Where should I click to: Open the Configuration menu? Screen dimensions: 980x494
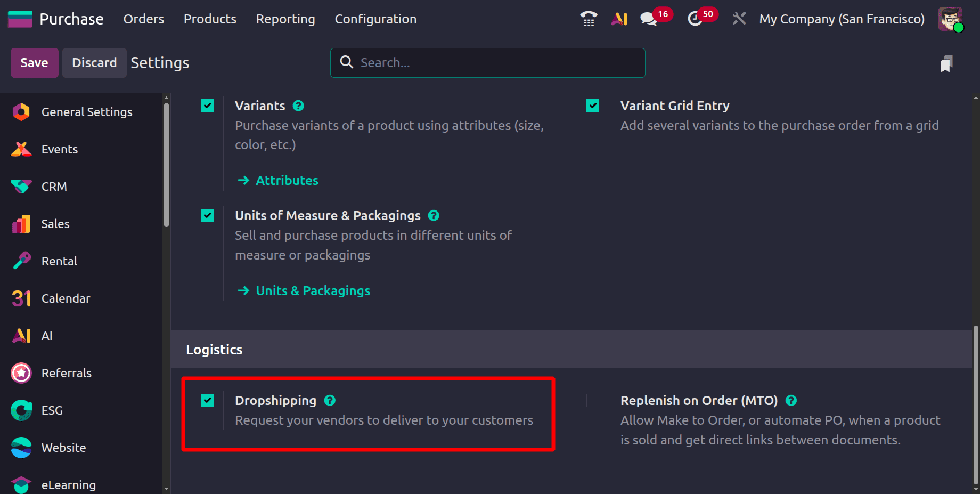(375, 19)
